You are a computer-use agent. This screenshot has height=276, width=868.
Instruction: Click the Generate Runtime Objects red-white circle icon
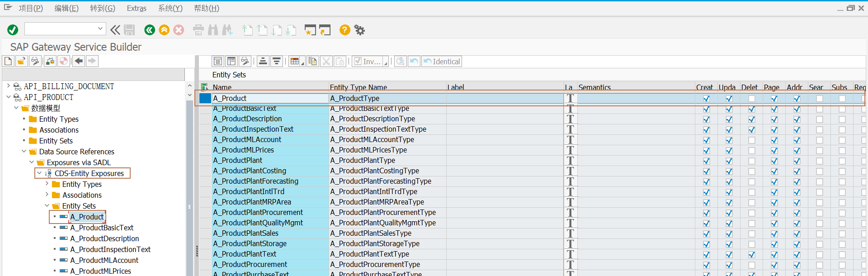(x=64, y=61)
